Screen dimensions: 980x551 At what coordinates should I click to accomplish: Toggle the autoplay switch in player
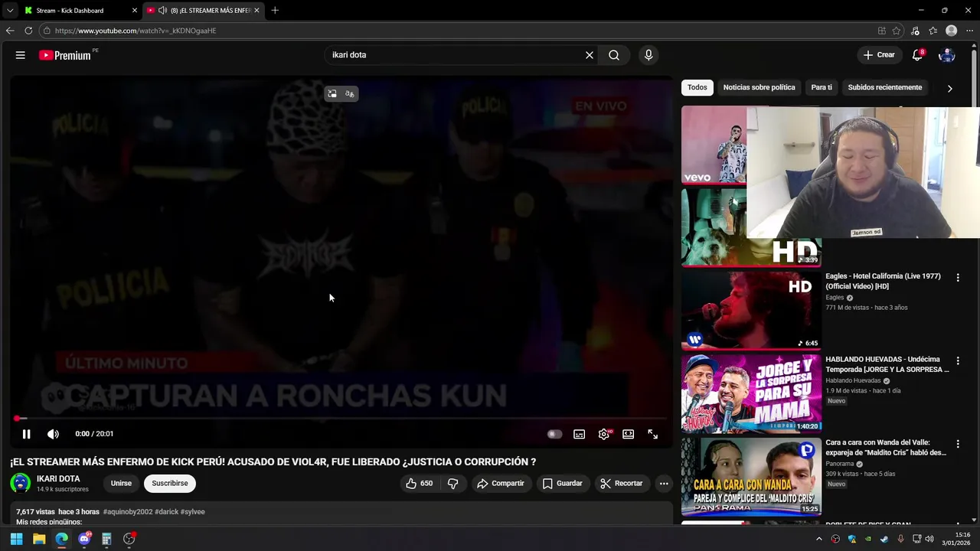[554, 434]
